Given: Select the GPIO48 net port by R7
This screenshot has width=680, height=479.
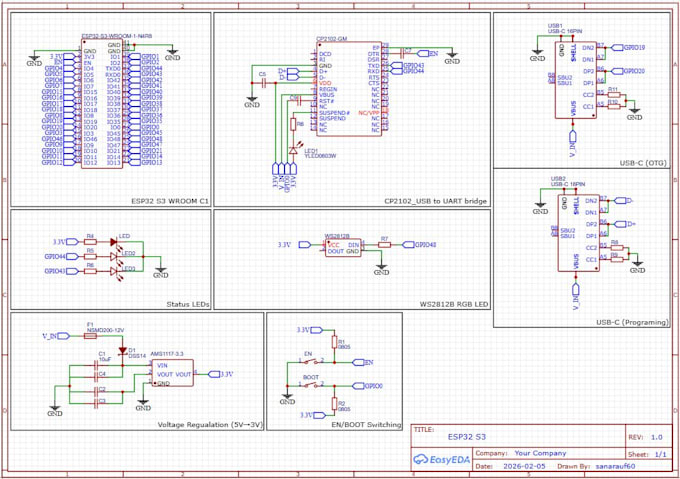Looking at the screenshot, I should (x=419, y=245).
